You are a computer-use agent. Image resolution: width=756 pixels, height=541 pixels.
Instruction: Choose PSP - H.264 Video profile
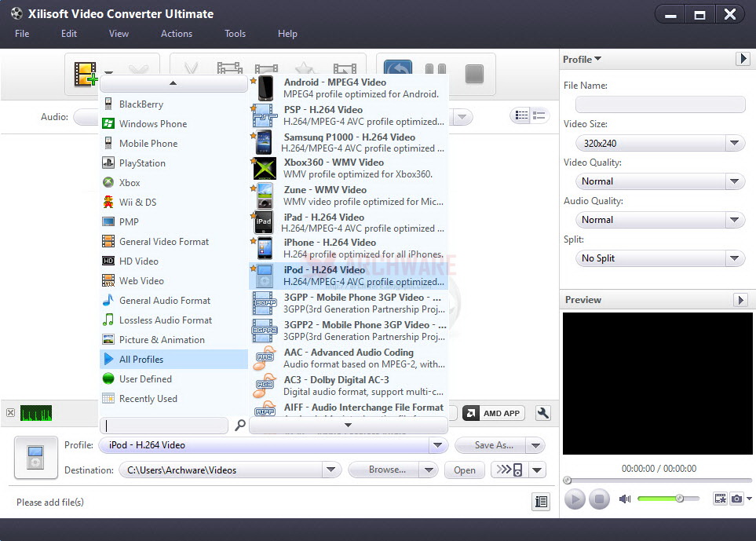click(349, 115)
